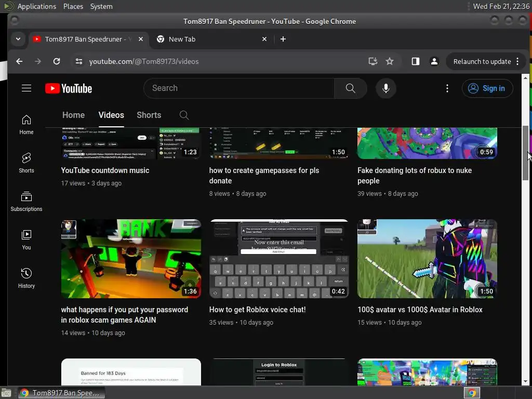Screen dimensions: 532x399
Task: Click the Chrome tray icon in bottom panel
Action: pyautogui.click(x=472, y=393)
